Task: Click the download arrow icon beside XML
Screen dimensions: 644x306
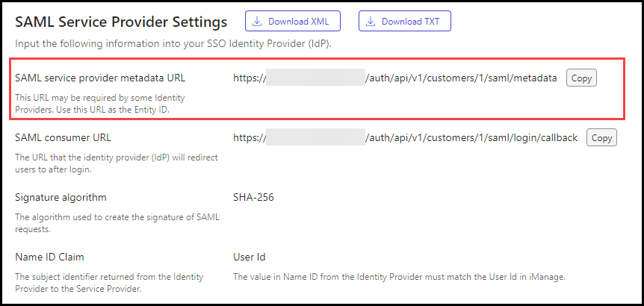Action: point(258,22)
